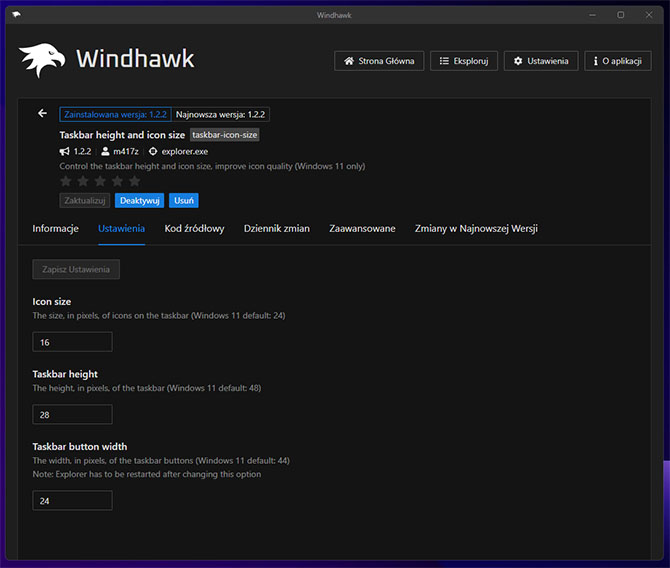Close the Windhawk window

pyautogui.click(x=649, y=15)
